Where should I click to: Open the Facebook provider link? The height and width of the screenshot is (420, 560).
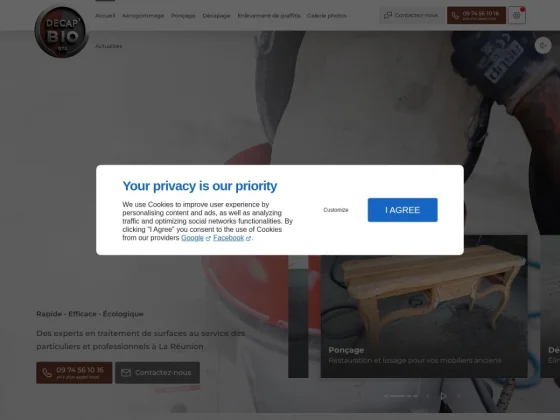pyautogui.click(x=229, y=238)
